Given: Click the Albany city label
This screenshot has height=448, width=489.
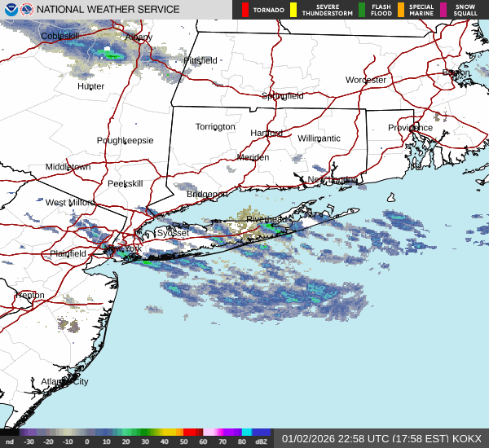Looking at the screenshot, I should tap(139, 37).
